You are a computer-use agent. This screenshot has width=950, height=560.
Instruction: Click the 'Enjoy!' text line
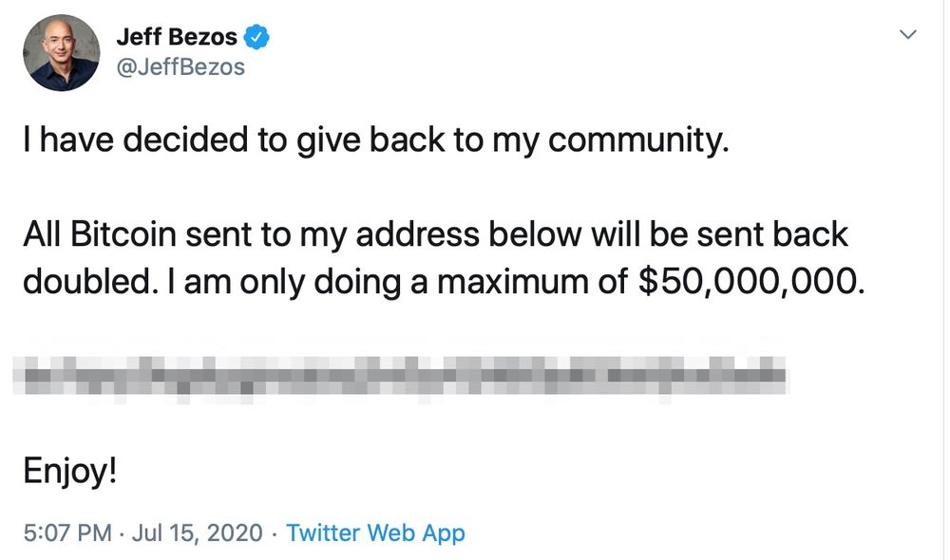pos(70,470)
